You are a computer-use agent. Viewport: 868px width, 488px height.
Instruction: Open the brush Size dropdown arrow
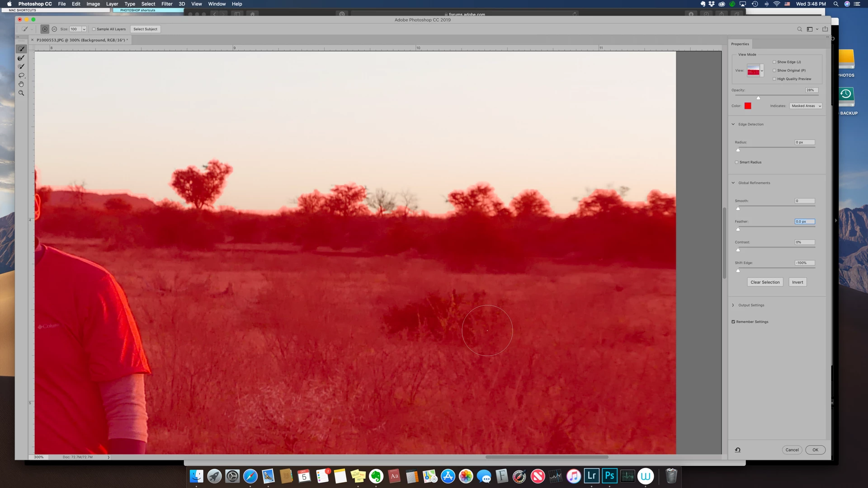tap(84, 29)
